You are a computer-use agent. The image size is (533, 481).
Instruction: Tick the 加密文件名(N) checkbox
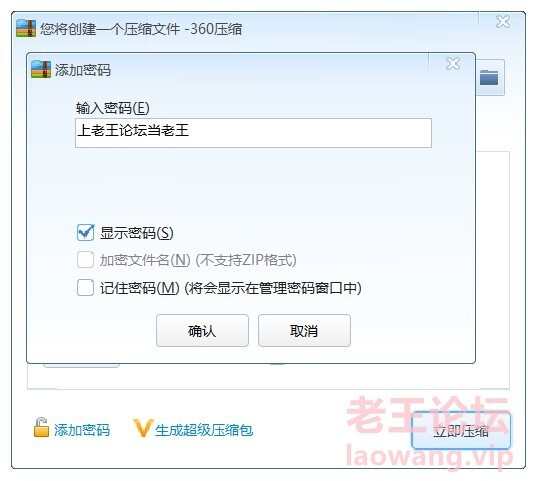coord(85,260)
